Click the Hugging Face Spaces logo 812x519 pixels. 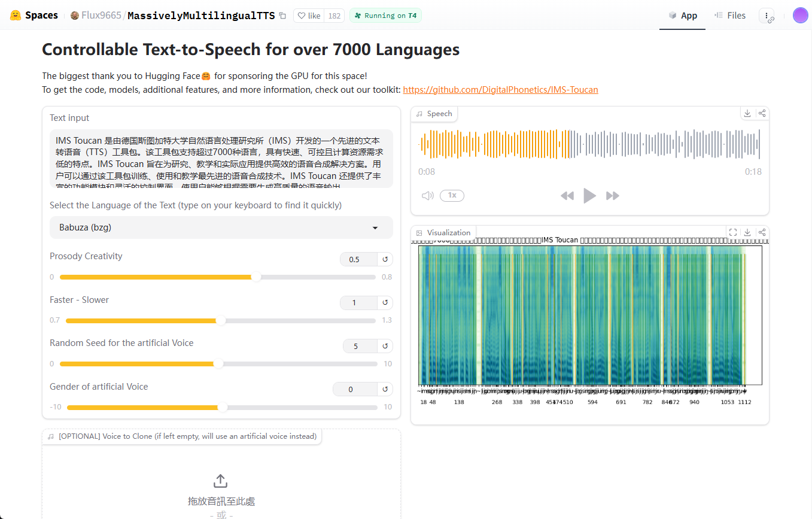point(34,16)
